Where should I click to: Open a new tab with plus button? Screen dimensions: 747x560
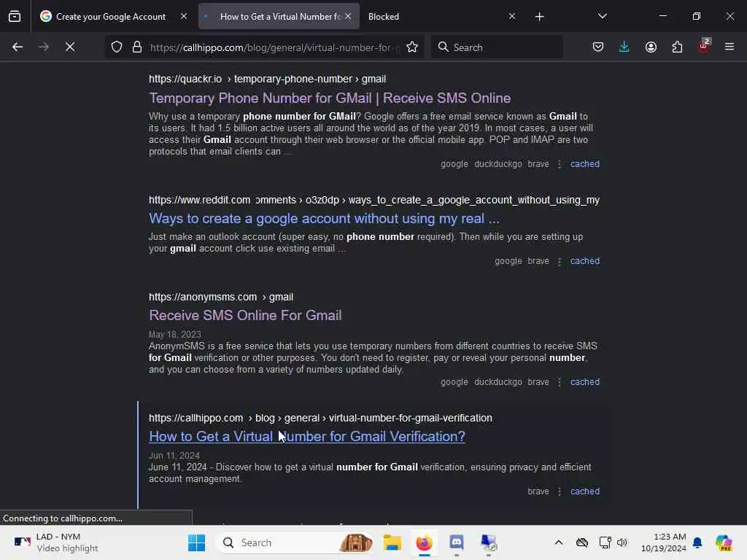coord(539,17)
